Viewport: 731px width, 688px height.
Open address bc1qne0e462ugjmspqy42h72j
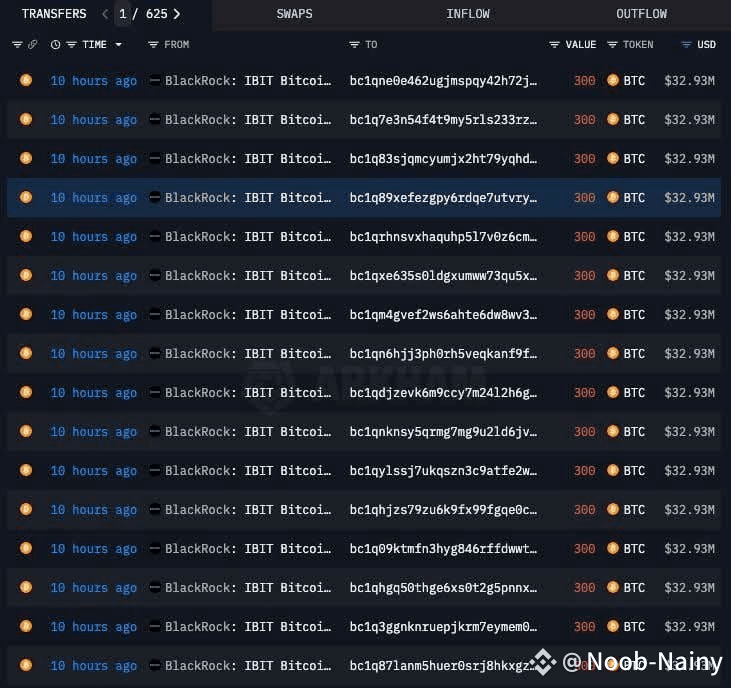point(443,81)
